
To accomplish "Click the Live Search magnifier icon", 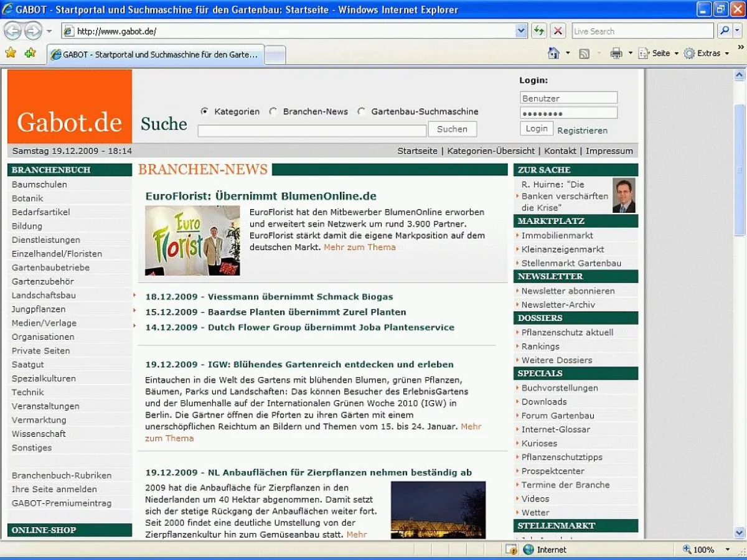I will pos(724,30).
